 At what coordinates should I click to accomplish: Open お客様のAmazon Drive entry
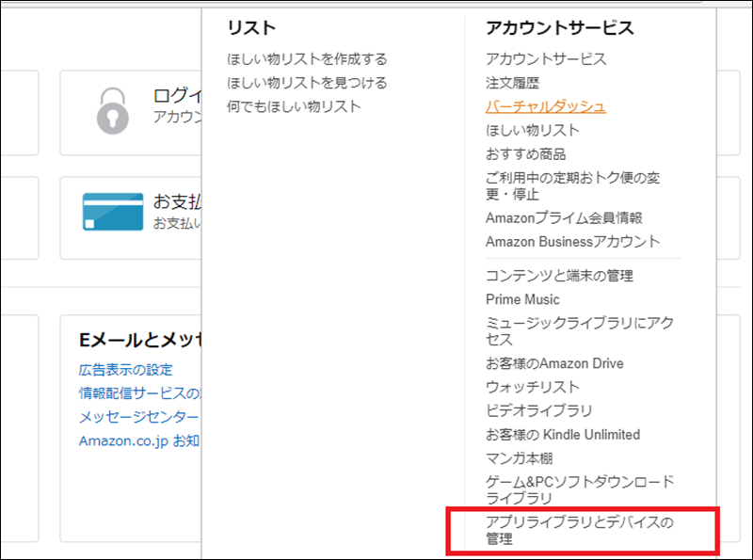[554, 363]
